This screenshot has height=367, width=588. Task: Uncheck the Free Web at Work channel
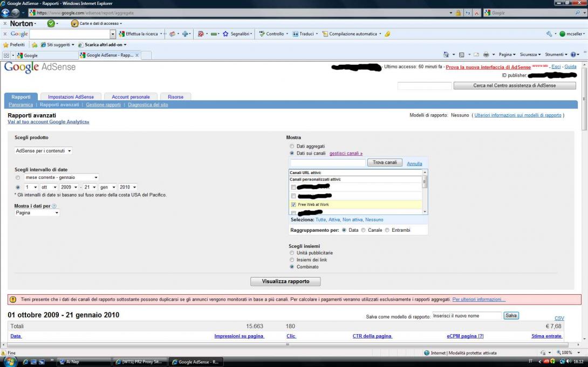click(293, 204)
